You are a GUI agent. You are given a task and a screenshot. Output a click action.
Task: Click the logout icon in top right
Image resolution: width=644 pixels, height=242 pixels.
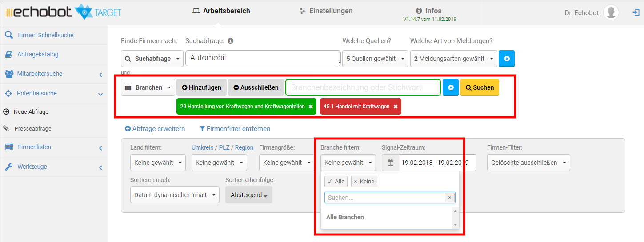click(636, 12)
